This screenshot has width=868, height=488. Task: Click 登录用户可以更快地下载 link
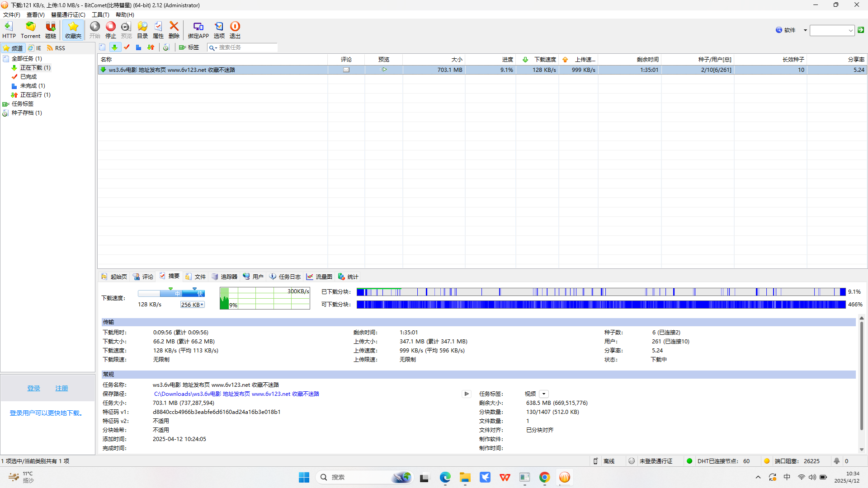(x=46, y=413)
